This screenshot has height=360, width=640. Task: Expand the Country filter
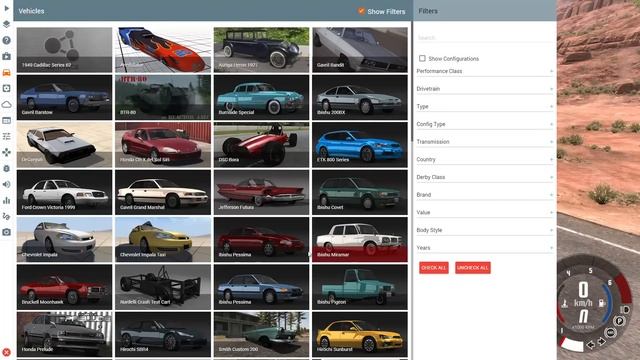click(484, 160)
